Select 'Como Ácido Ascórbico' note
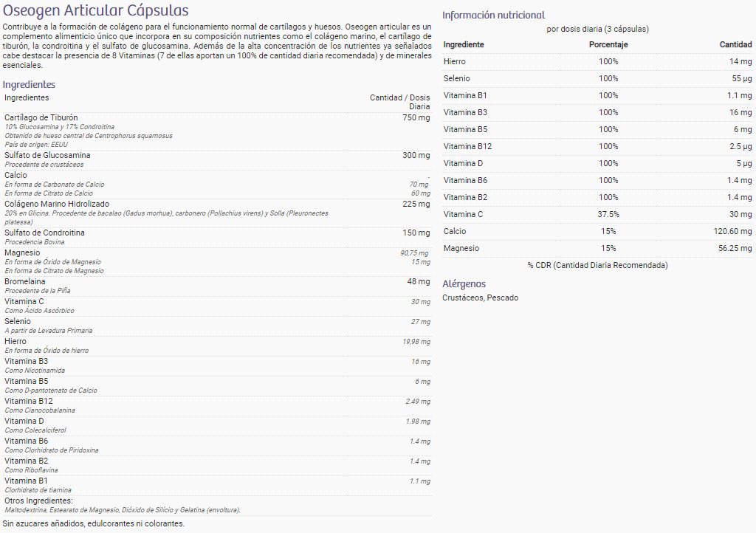This screenshot has height=533, width=756. (40, 310)
